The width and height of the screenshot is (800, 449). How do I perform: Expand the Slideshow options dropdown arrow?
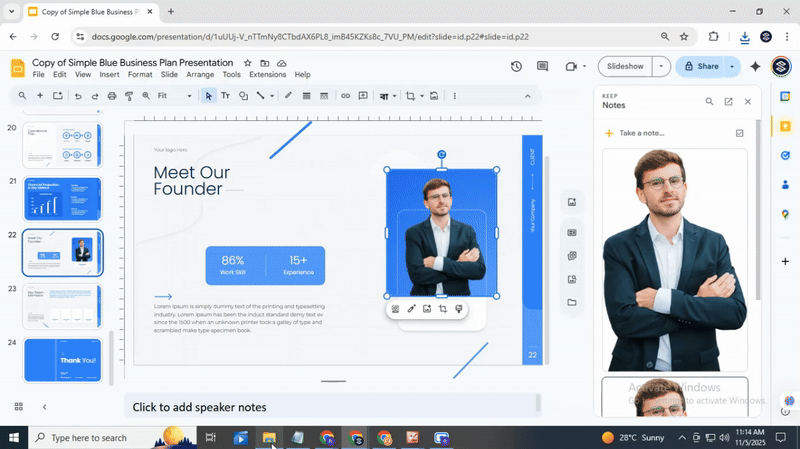(661, 66)
